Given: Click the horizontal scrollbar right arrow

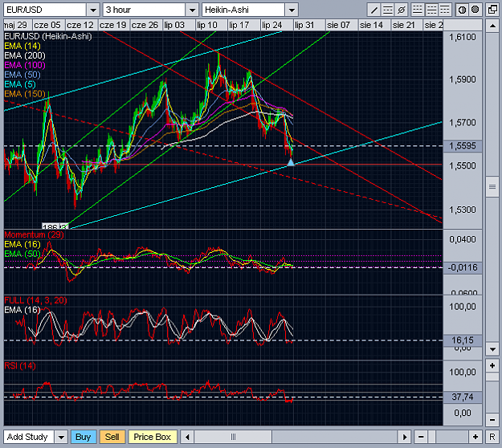Looking at the screenshot, I should coord(404,437).
